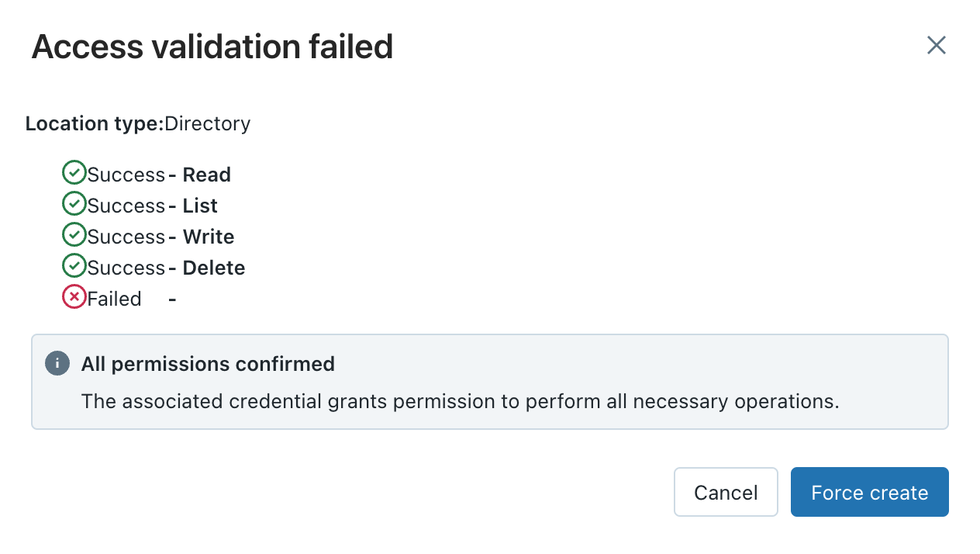This screenshot has width=980, height=554.
Task: Click the Failed status text
Action: coord(115,298)
